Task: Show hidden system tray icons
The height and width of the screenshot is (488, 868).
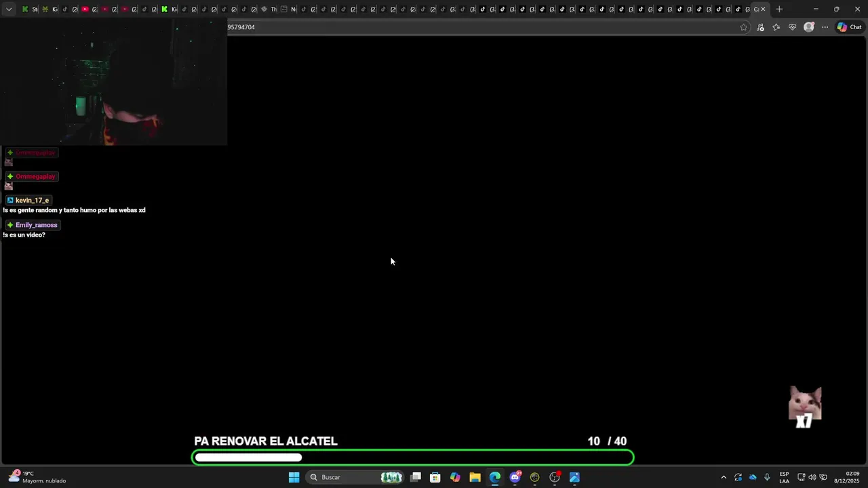Action: (x=724, y=477)
